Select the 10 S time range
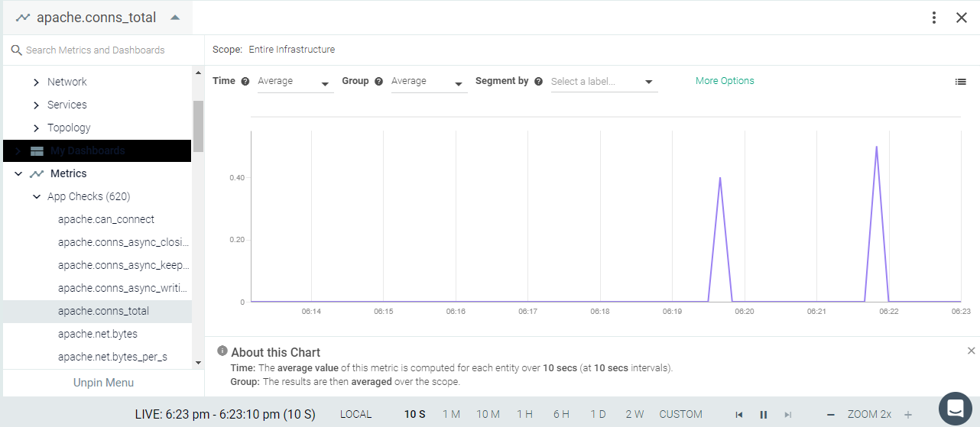Screen dimensions: 980x427 coord(415,414)
